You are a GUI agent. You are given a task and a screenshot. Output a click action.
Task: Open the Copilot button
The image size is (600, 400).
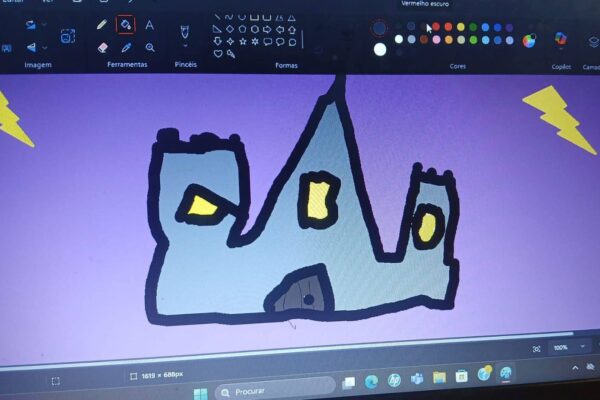[560, 39]
